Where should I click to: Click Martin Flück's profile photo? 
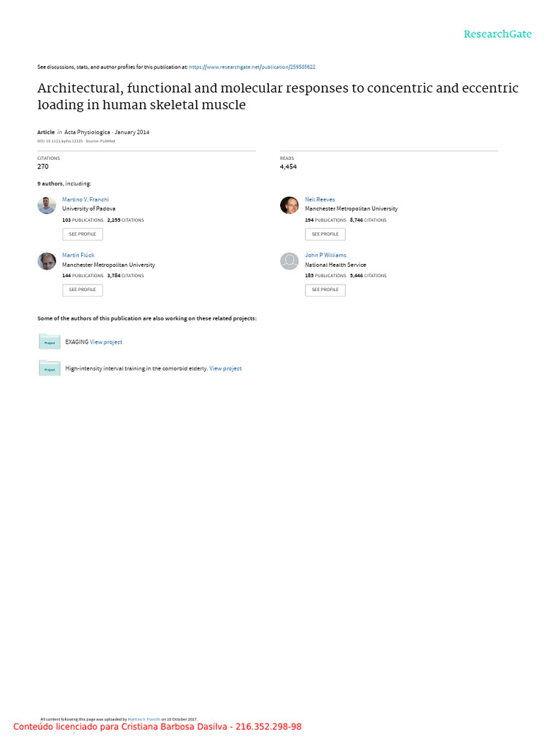[47, 261]
